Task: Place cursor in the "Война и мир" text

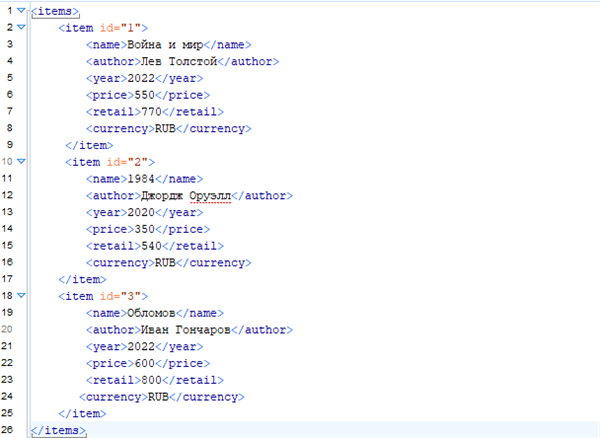Action: click(158, 44)
